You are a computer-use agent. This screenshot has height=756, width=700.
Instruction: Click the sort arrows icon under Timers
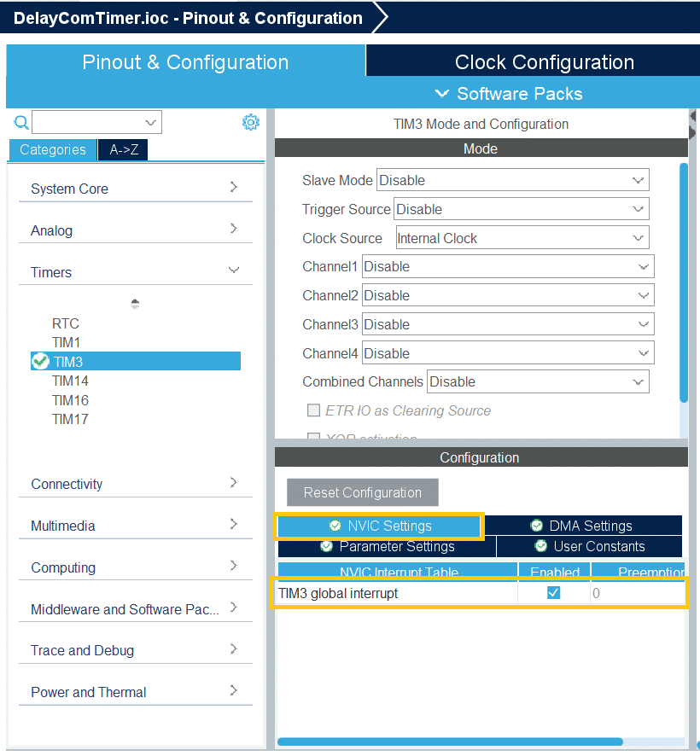[x=135, y=304]
